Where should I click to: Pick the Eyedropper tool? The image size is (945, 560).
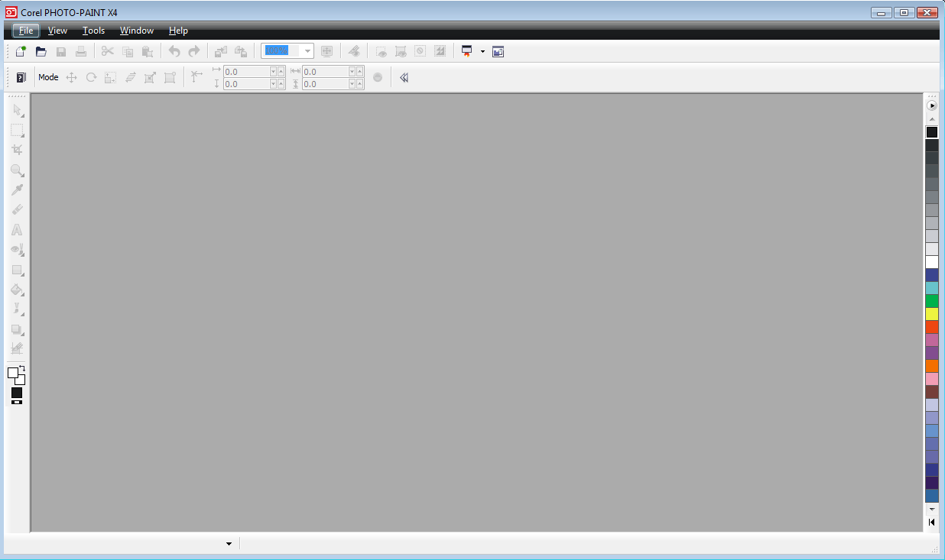[18, 189]
